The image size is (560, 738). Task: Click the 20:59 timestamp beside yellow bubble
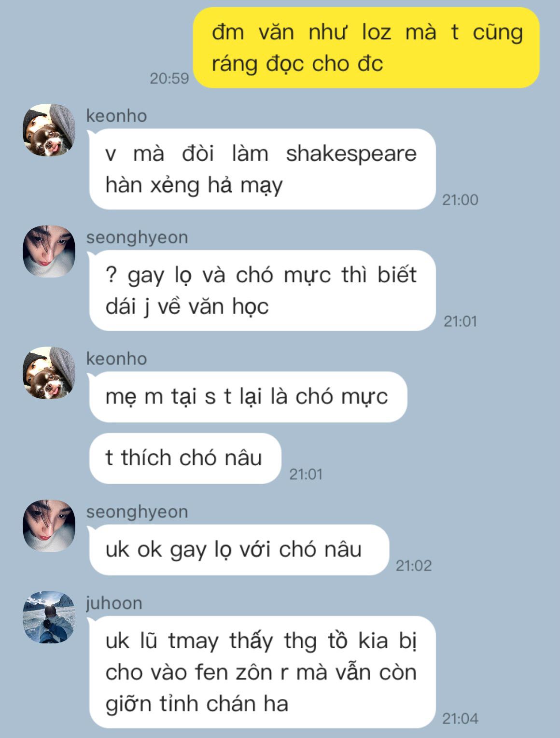point(169,78)
